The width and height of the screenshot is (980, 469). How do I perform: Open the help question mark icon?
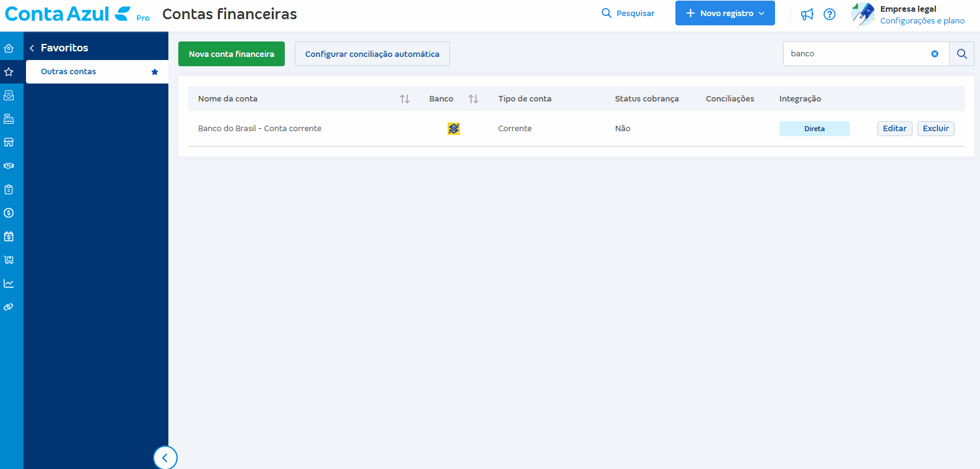830,14
